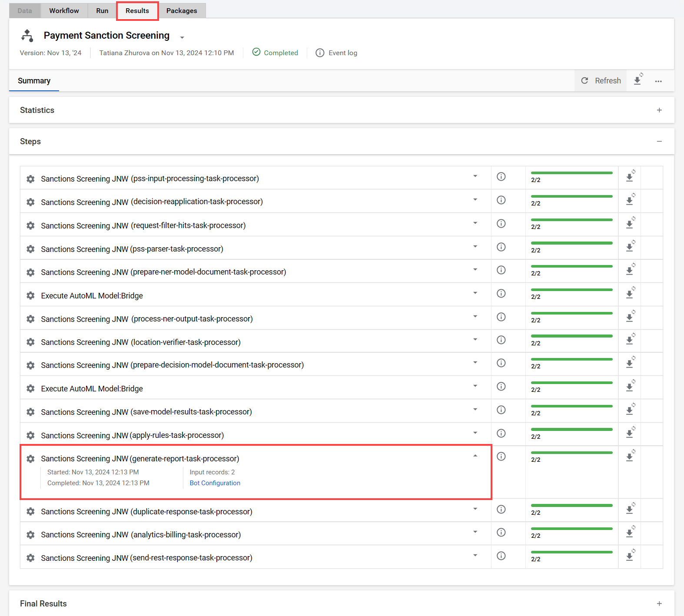Click the Payment Sanction Screening workflow icon
684x616 pixels.
tap(27, 36)
